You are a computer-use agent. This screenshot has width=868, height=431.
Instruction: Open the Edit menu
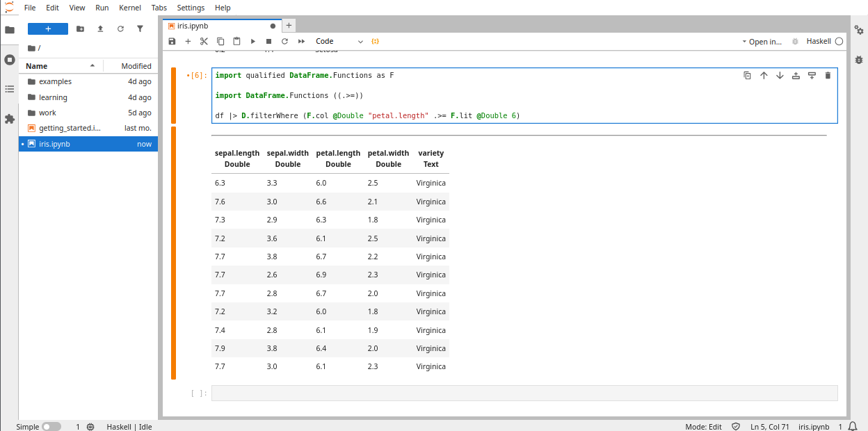click(52, 8)
